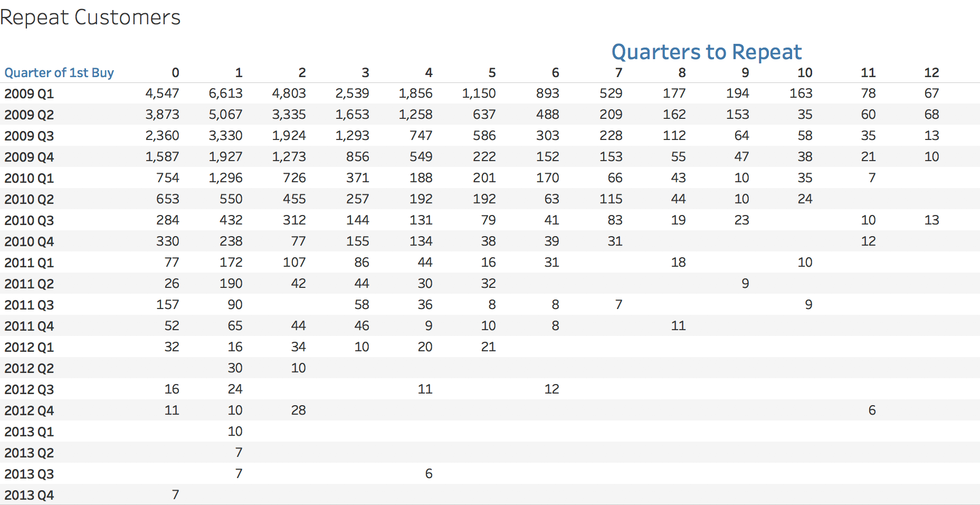Click the 1,927 value
The width and height of the screenshot is (980, 505).
[x=225, y=157]
